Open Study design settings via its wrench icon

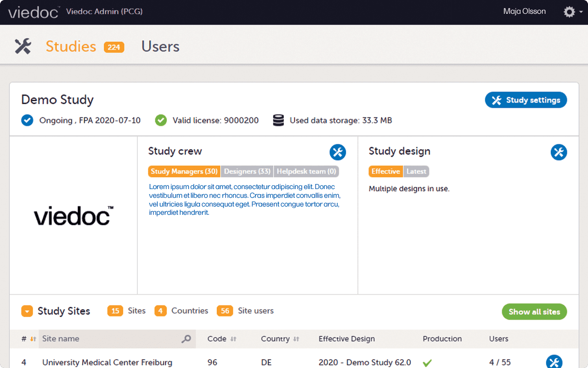click(x=559, y=152)
